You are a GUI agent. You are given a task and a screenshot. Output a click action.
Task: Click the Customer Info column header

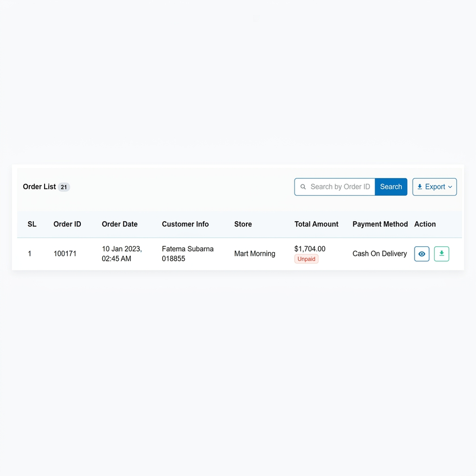pyautogui.click(x=185, y=224)
